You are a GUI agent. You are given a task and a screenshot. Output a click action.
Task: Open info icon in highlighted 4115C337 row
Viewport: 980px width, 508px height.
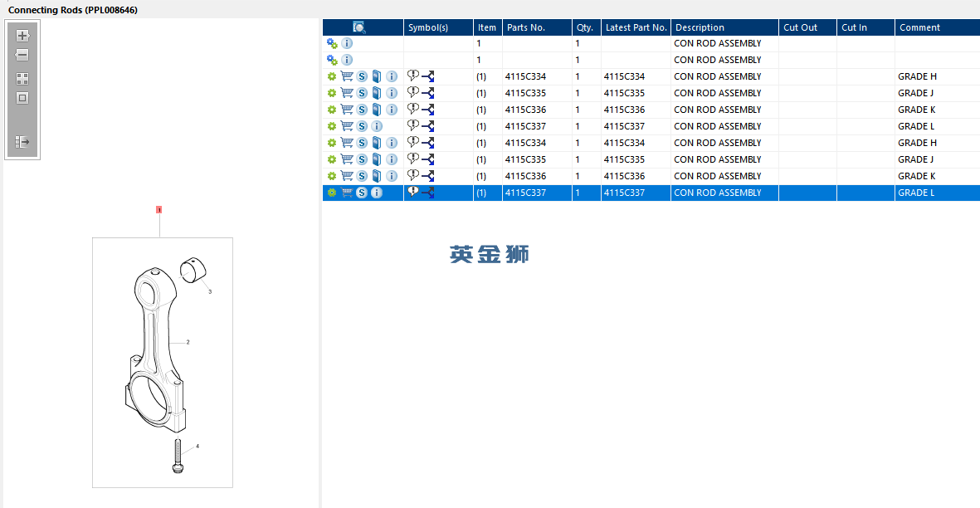point(377,193)
